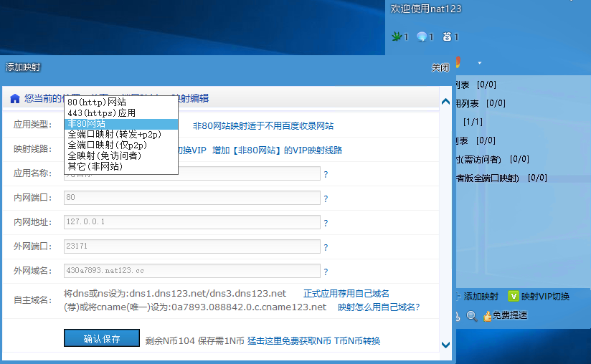591x364 pixels.
Task: Select the 80(http)网站 option
Action: (x=121, y=102)
